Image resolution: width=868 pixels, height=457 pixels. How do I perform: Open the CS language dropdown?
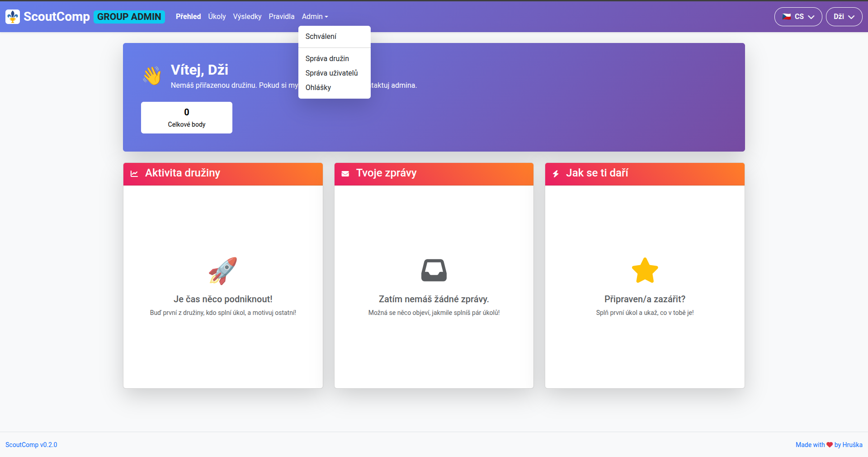tap(798, 17)
